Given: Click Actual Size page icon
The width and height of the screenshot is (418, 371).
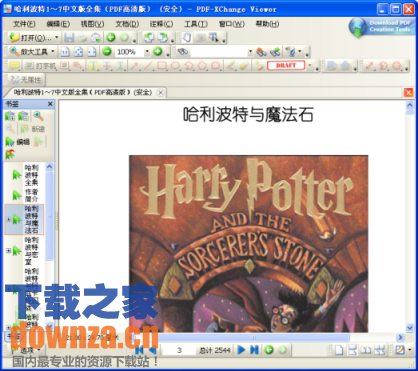Looking at the screenshot, I should (x=65, y=52).
